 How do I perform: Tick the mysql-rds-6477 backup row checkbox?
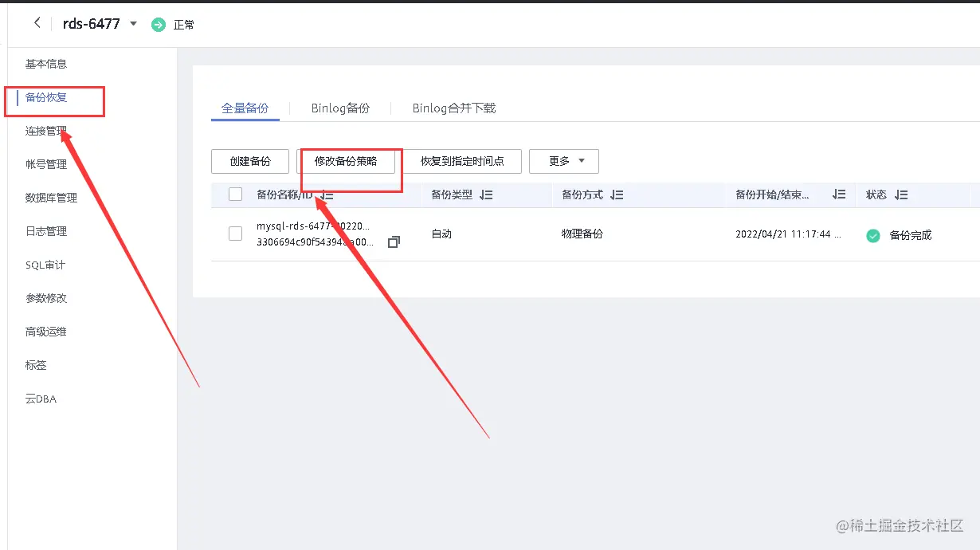[x=235, y=234]
